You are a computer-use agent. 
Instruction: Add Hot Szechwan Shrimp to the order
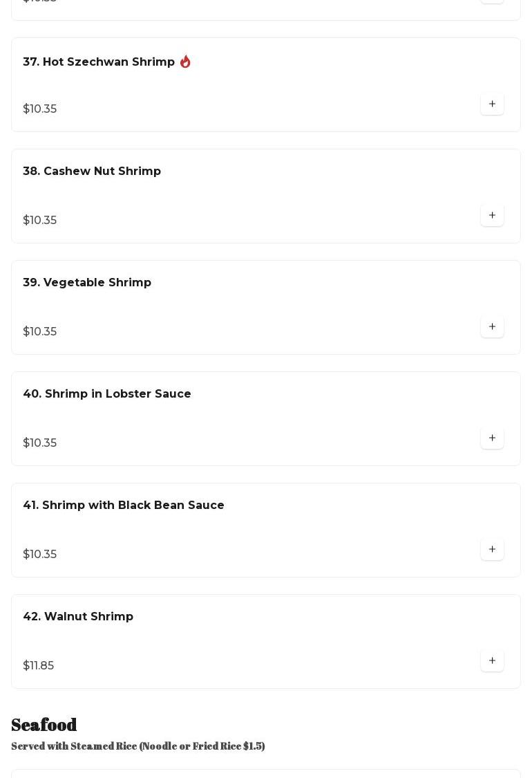coord(492,104)
